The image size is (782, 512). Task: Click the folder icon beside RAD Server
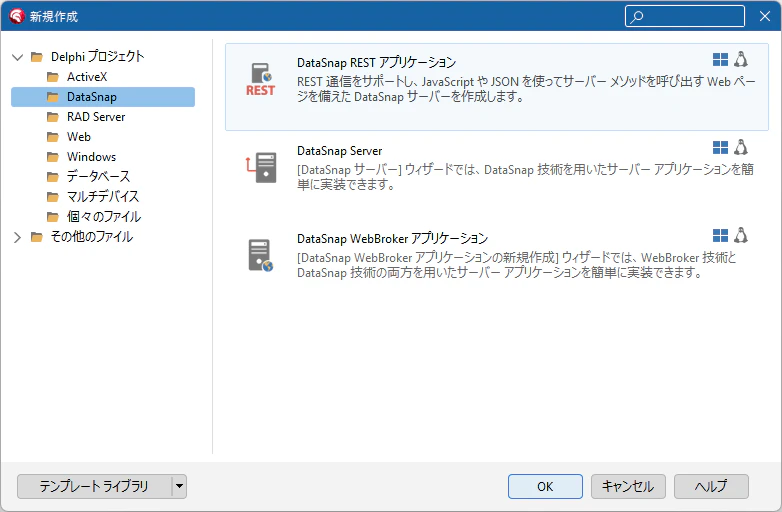[53, 117]
